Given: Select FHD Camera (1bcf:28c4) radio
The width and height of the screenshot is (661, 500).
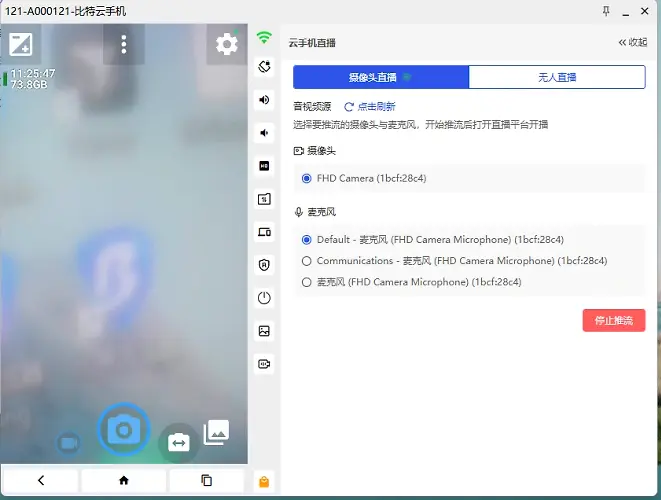Looking at the screenshot, I should coord(306,178).
